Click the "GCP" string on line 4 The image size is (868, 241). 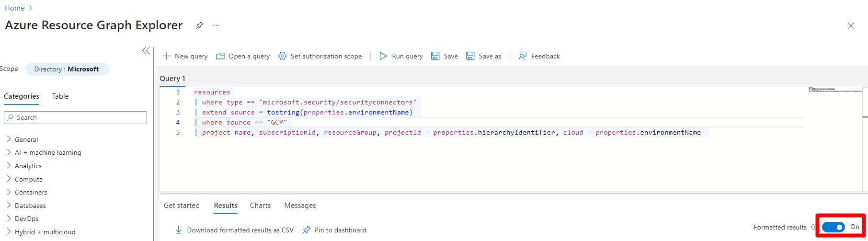(x=277, y=122)
